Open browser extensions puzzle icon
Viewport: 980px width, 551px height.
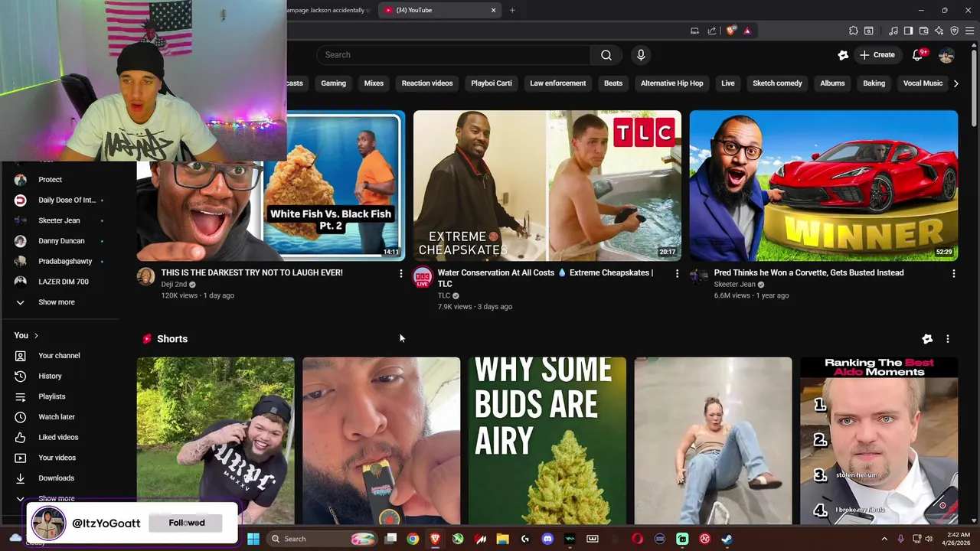[x=853, y=31]
